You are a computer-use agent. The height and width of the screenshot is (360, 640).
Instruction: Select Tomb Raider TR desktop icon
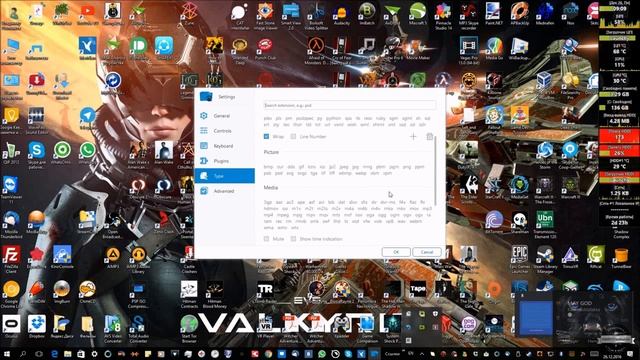(x=265, y=292)
